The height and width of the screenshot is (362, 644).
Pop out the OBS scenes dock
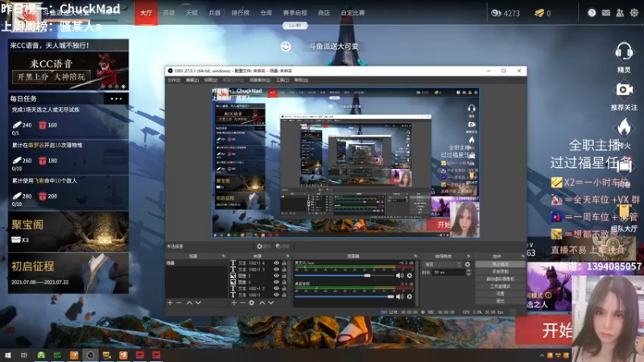(224, 256)
